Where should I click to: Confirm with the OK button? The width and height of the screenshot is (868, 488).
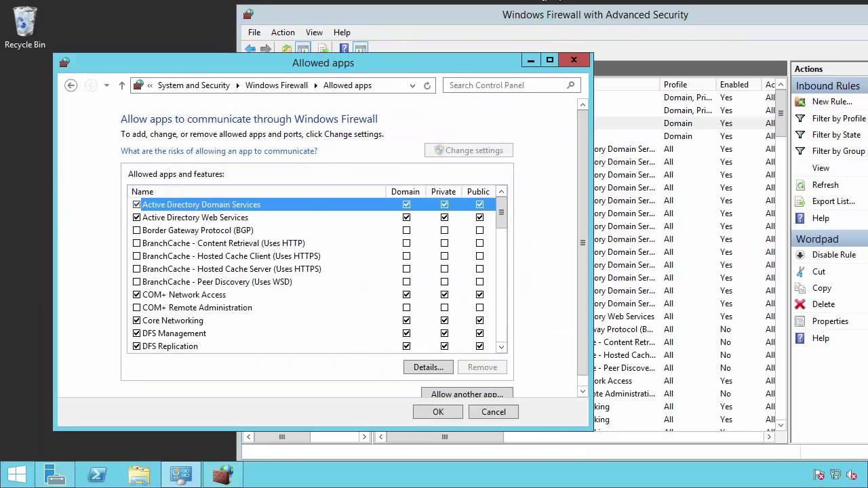pyautogui.click(x=438, y=412)
